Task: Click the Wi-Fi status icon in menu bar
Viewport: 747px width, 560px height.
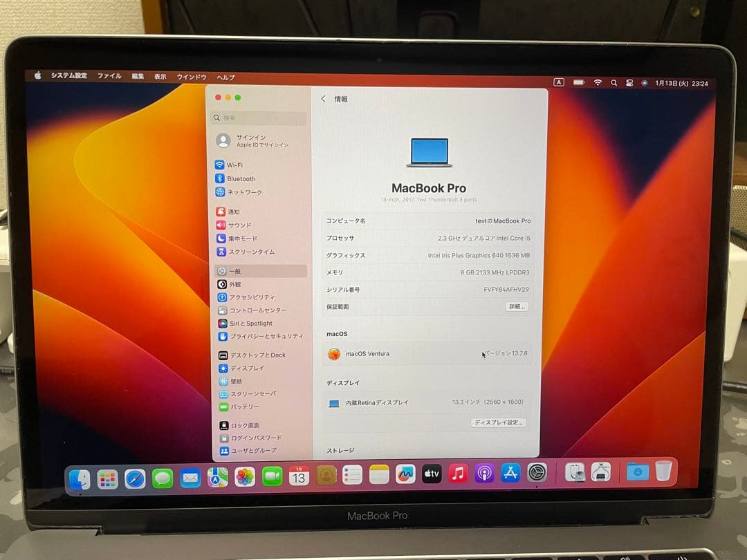Action: pos(597,82)
